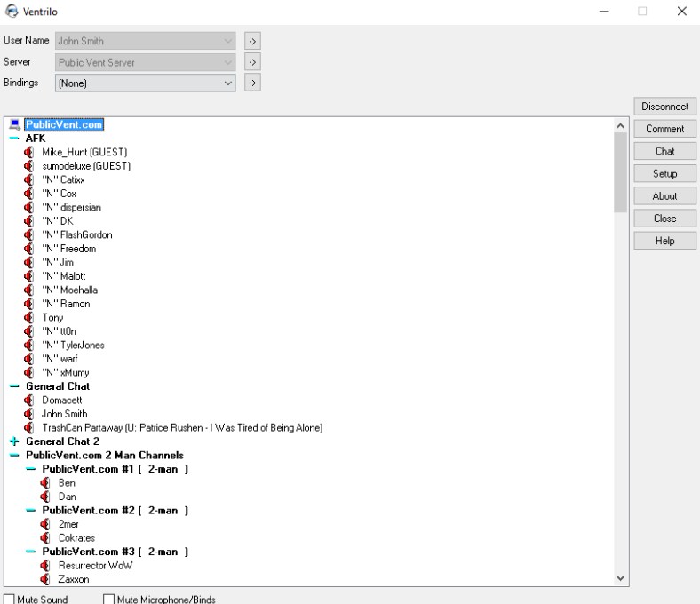Minimize the Ventrilo window
This screenshot has width=700, height=604.
pos(603,12)
